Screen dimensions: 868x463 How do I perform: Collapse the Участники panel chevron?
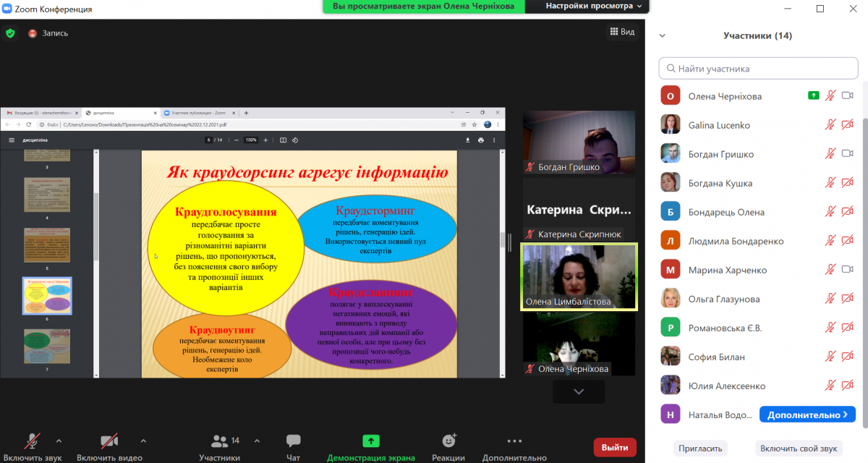point(662,35)
